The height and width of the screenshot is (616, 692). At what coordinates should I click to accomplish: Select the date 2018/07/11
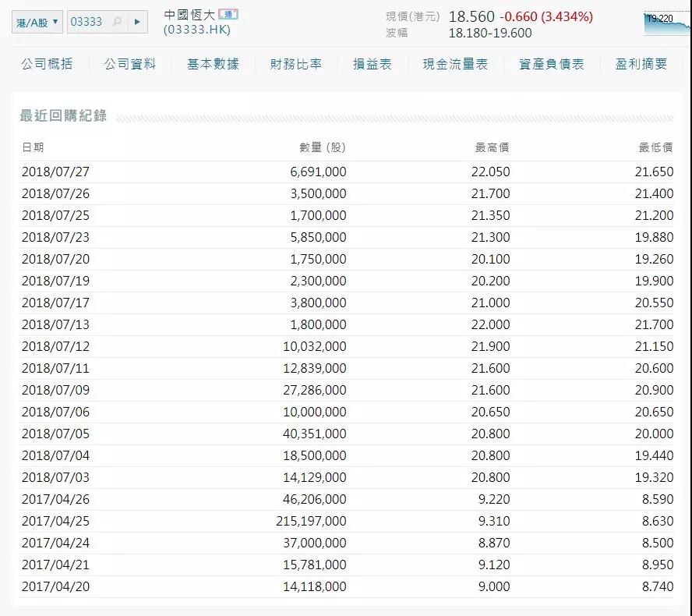(x=55, y=368)
